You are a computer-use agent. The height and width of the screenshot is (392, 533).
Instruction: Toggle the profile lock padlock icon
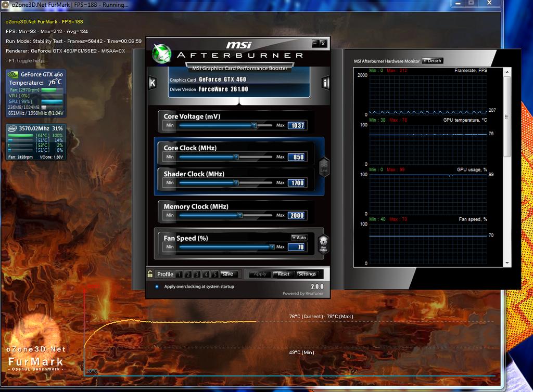(150, 273)
